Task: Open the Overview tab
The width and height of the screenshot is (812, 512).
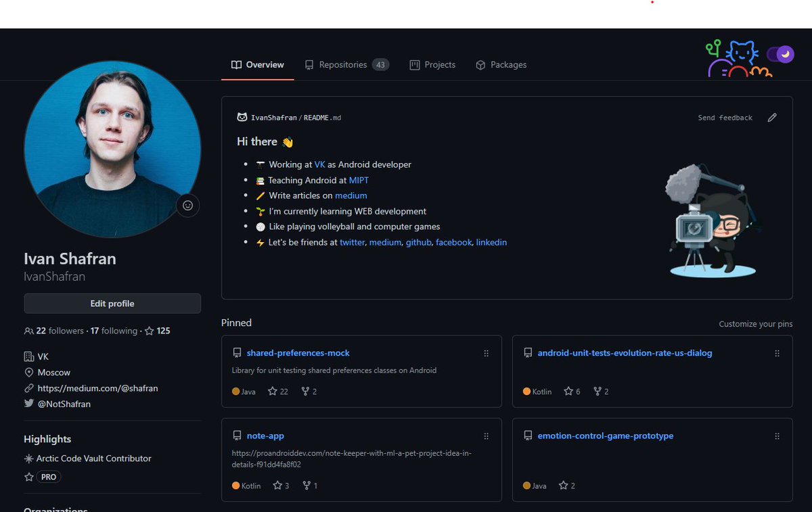Action: coord(258,65)
